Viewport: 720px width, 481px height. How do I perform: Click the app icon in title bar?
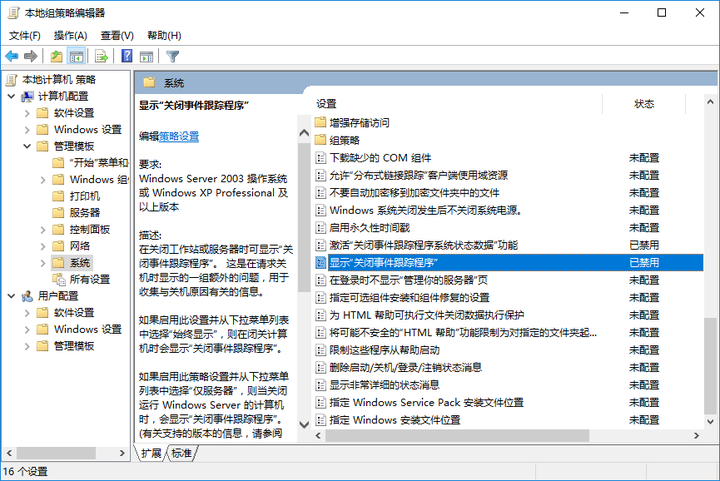(14, 13)
